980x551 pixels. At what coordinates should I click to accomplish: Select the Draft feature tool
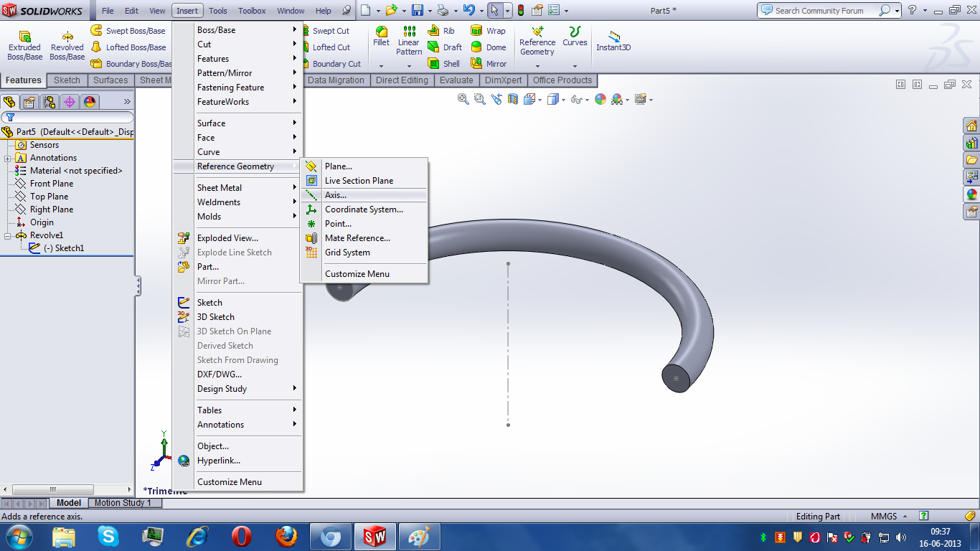pyautogui.click(x=445, y=47)
